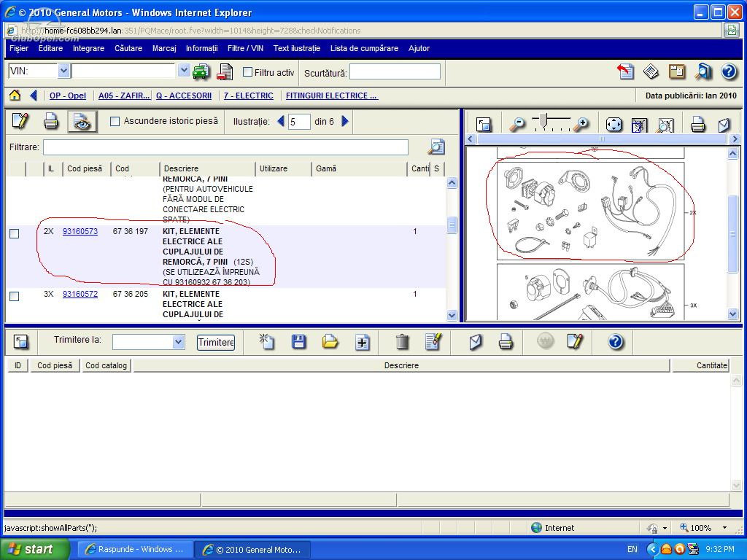Open the red-arrow document icon in top toolbar
The height and width of the screenshot is (560, 747).
tap(625, 71)
